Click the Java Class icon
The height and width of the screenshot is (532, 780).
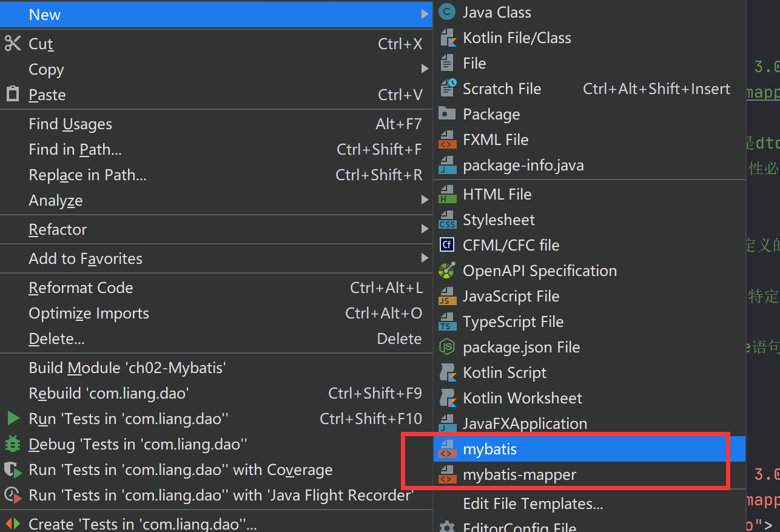click(x=447, y=12)
